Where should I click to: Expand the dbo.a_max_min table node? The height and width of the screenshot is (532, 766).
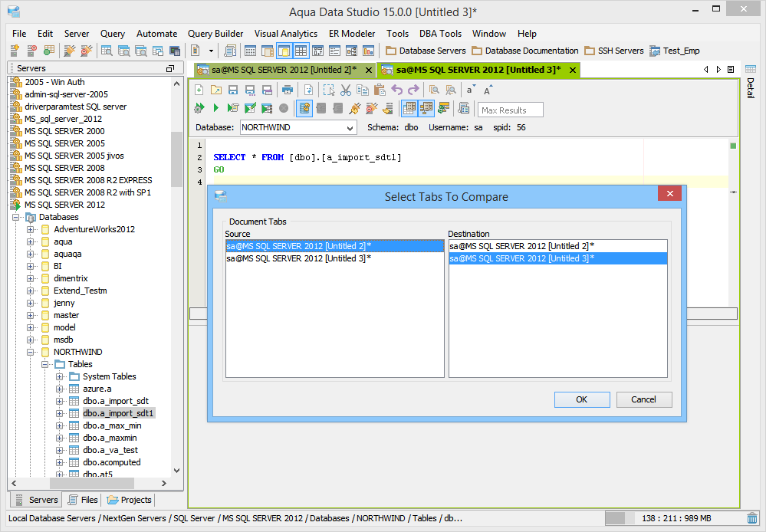60,426
